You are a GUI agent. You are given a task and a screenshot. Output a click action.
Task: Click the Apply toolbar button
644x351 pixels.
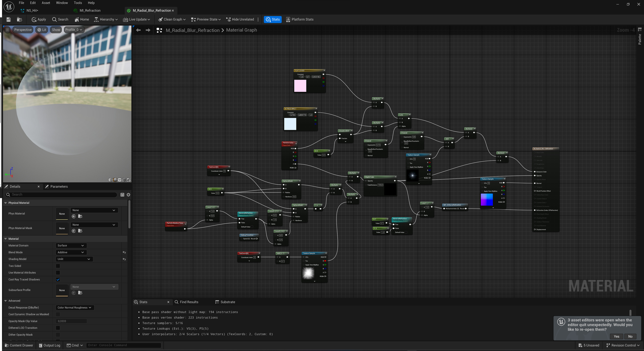point(39,19)
